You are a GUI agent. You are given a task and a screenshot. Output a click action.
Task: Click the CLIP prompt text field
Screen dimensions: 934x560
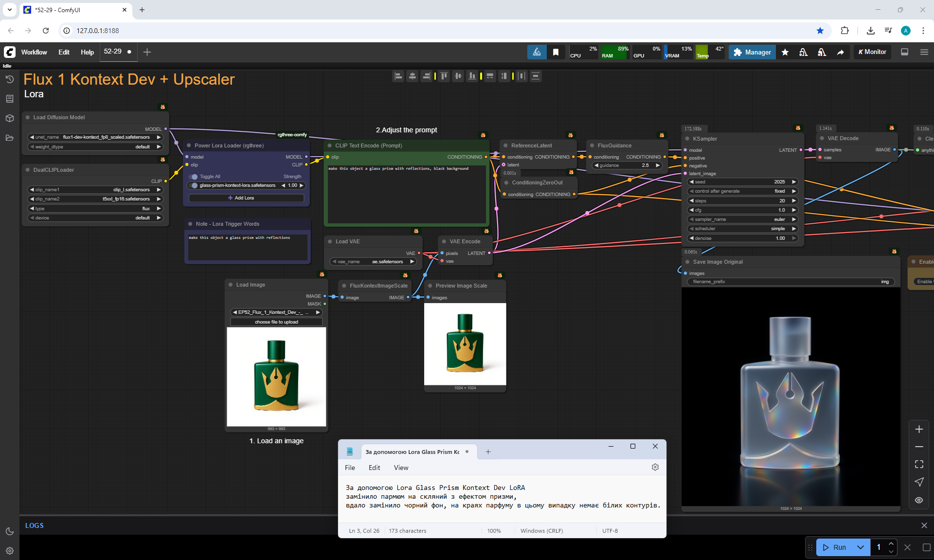406,195
